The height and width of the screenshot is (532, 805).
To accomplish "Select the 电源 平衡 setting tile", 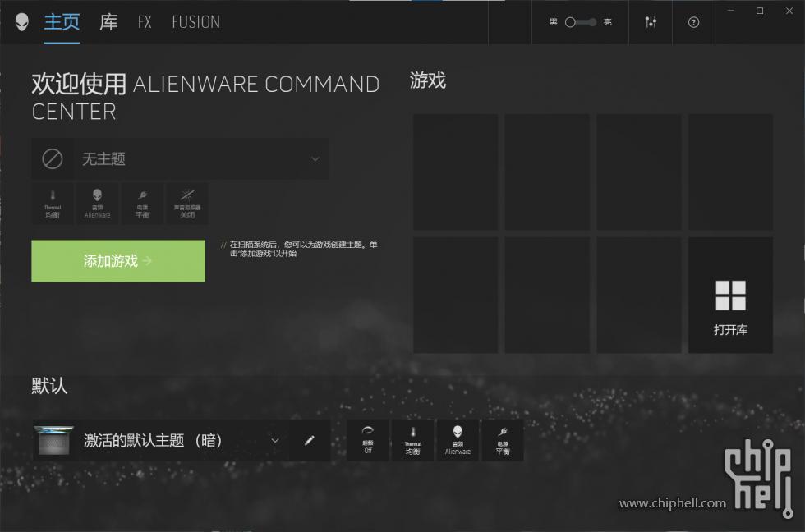I will click(x=142, y=203).
